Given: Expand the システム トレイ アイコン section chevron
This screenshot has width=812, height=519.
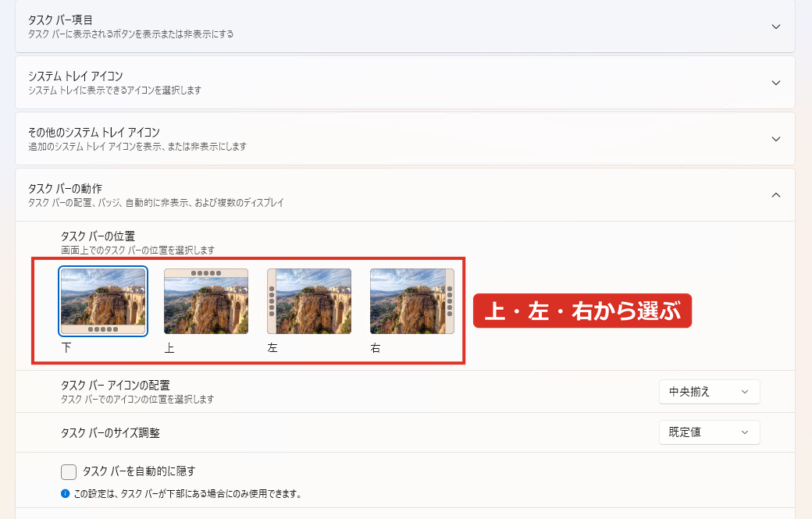Looking at the screenshot, I should pyautogui.click(x=776, y=83).
